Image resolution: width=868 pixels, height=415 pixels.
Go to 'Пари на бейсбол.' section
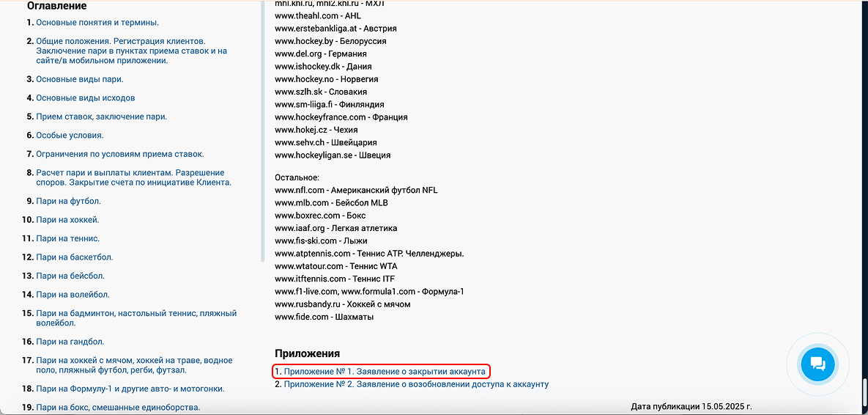pyautogui.click(x=70, y=276)
